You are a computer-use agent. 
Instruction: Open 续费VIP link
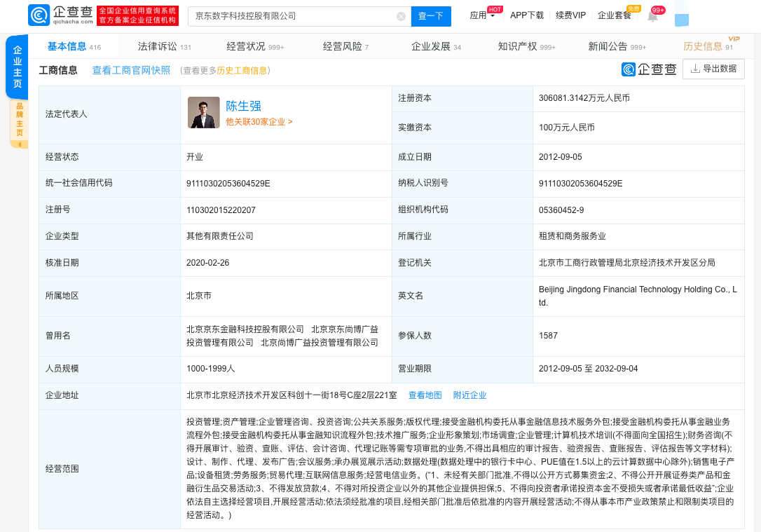(x=570, y=15)
